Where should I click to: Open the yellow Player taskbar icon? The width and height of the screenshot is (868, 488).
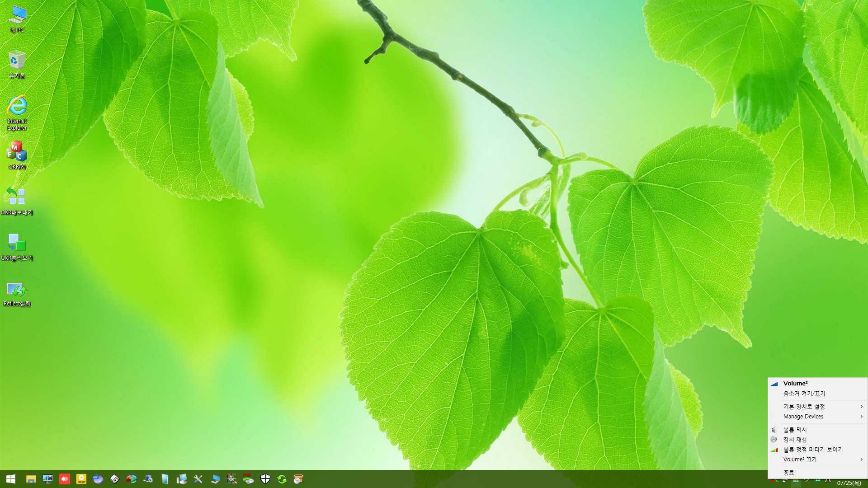[81, 479]
